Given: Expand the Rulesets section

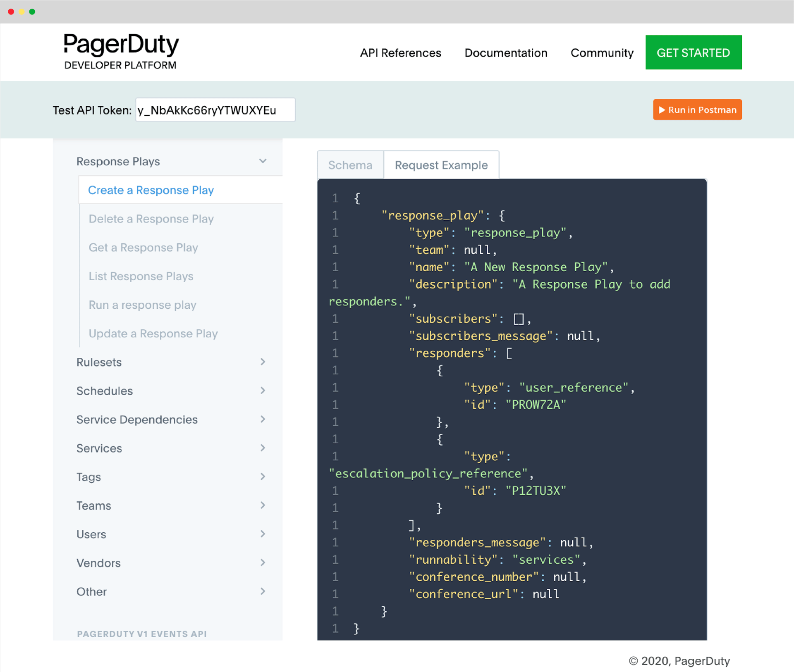Looking at the screenshot, I should tap(99, 362).
